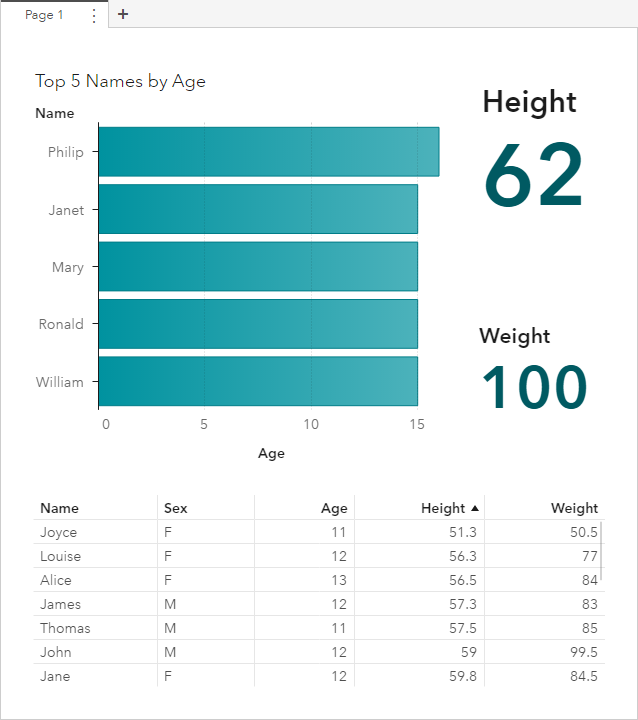Select Janet's bar in the chart
Screen dimensions: 638x720
(x=258, y=209)
